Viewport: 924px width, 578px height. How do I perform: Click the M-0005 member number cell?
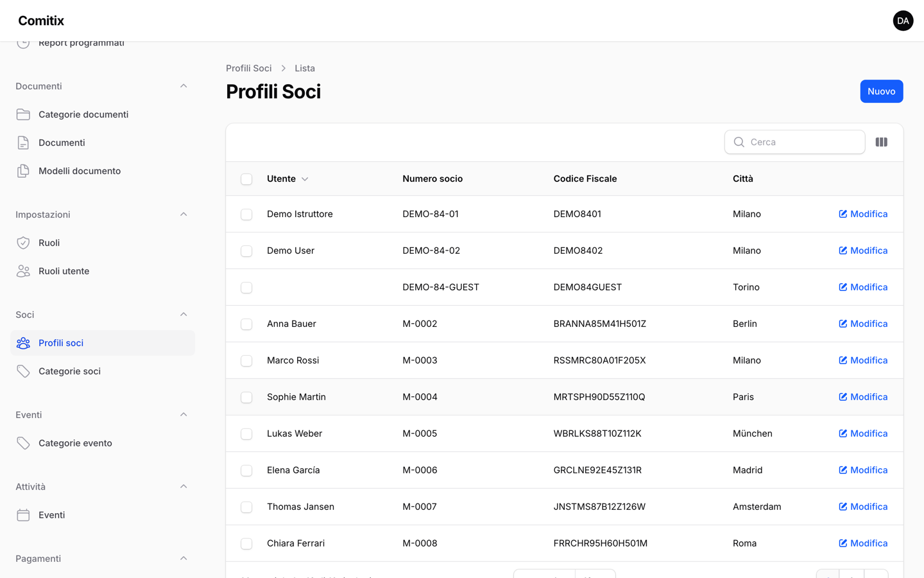tap(420, 433)
